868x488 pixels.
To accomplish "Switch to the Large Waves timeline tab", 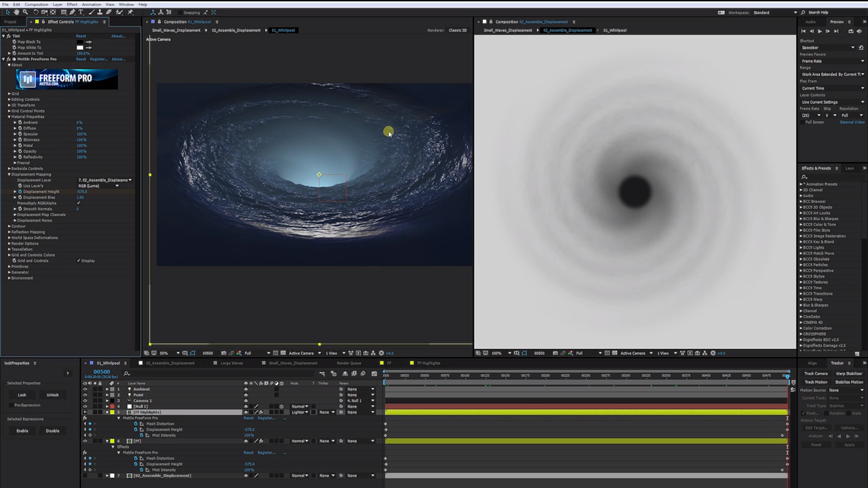I will (231, 363).
